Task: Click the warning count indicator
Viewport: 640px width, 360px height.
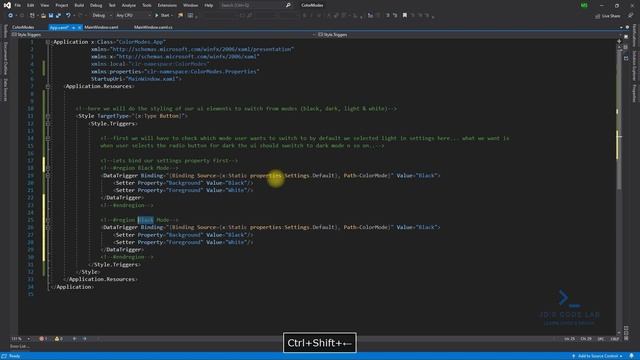Action: 58,339
